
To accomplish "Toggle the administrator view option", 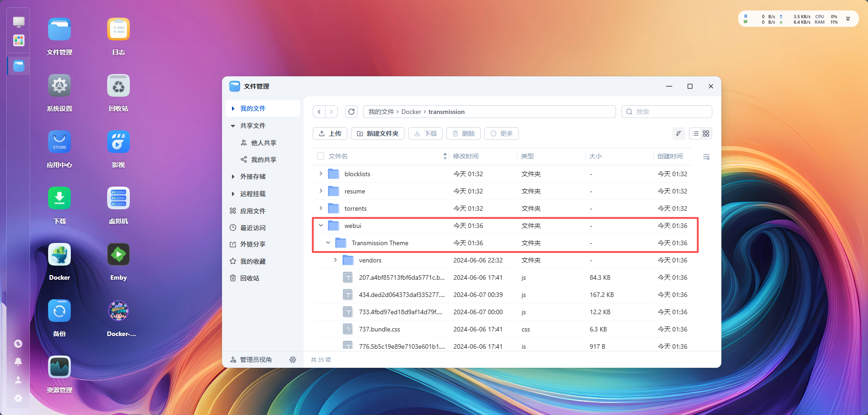I will click(252, 360).
